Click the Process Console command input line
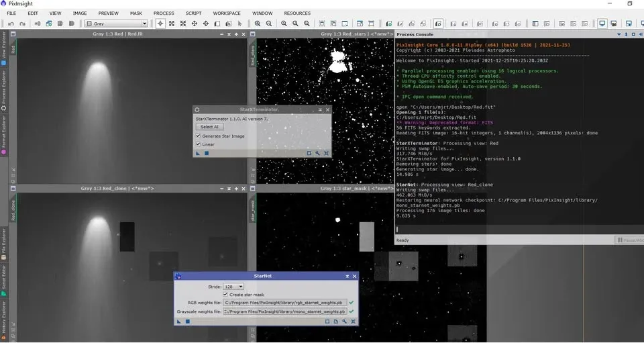The height and width of the screenshot is (343, 644). tap(519, 230)
